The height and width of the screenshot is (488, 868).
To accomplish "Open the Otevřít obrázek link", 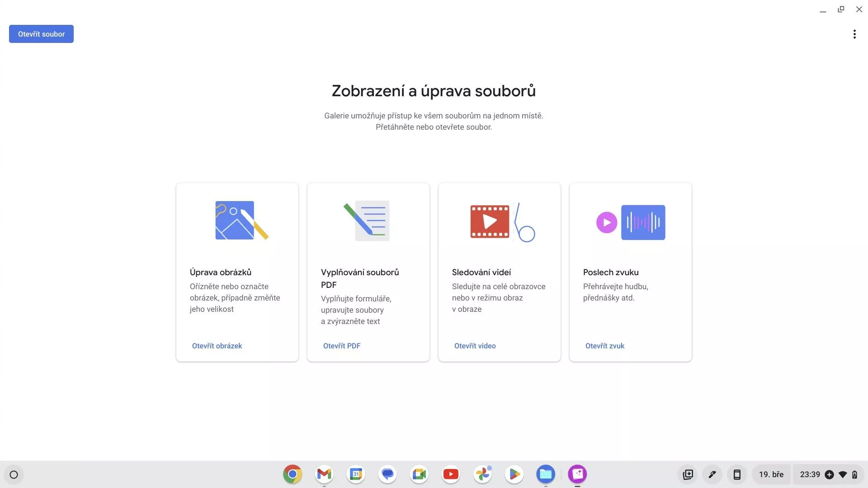I will click(x=217, y=346).
